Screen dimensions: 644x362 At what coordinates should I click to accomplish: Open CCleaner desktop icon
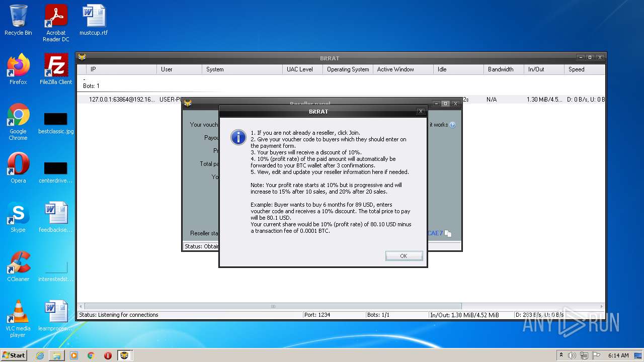pos(18,266)
